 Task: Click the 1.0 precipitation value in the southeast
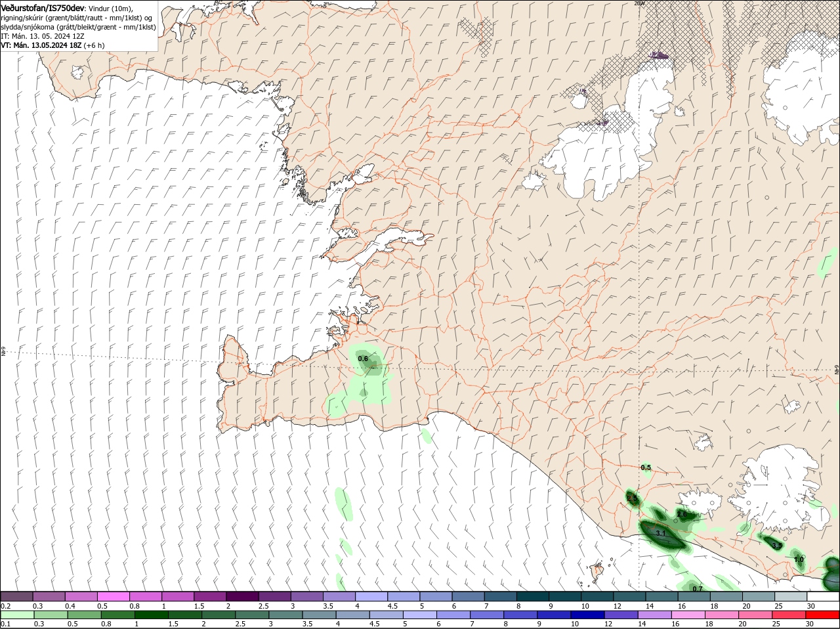tap(799, 559)
